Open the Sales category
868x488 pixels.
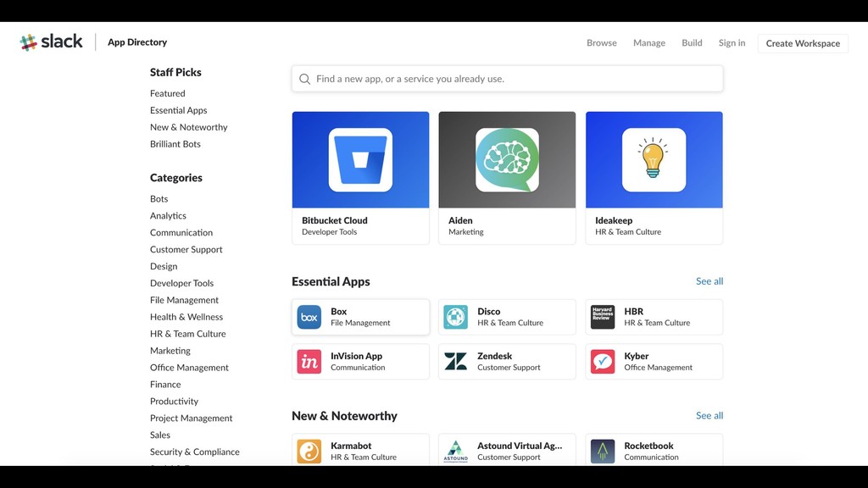(x=160, y=435)
